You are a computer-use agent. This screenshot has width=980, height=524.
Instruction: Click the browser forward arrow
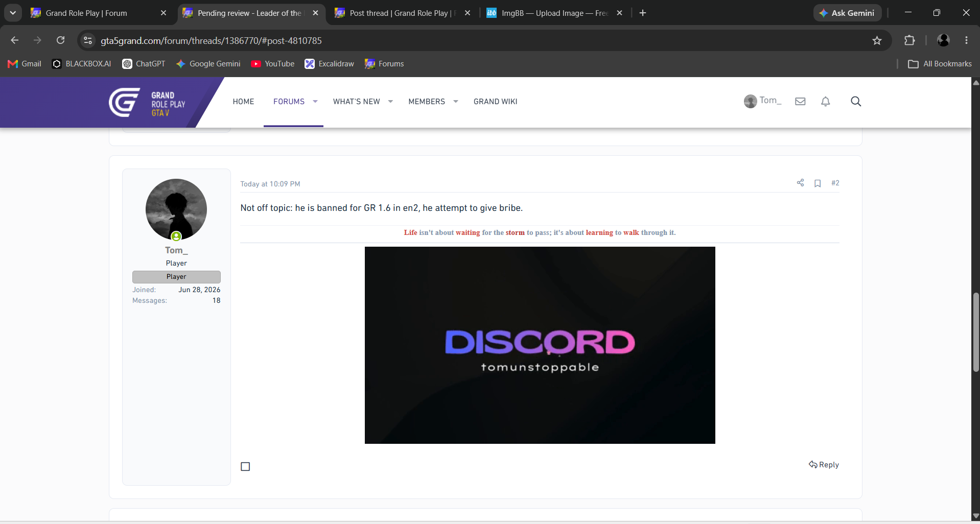pos(37,40)
